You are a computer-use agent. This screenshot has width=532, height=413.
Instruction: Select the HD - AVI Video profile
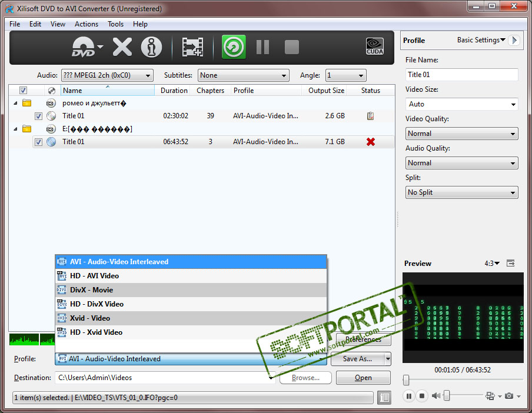click(191, 276)
